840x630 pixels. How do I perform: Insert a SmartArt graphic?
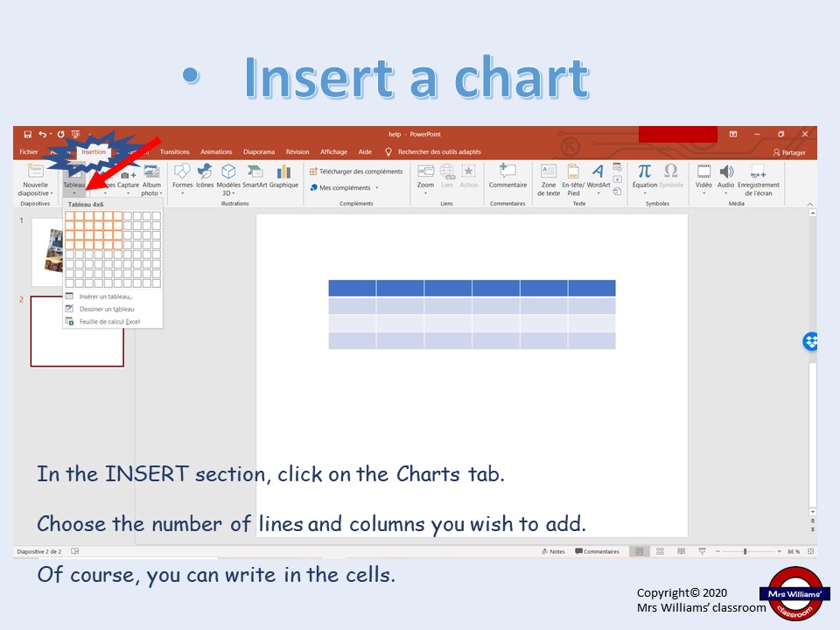coord(255,176)
